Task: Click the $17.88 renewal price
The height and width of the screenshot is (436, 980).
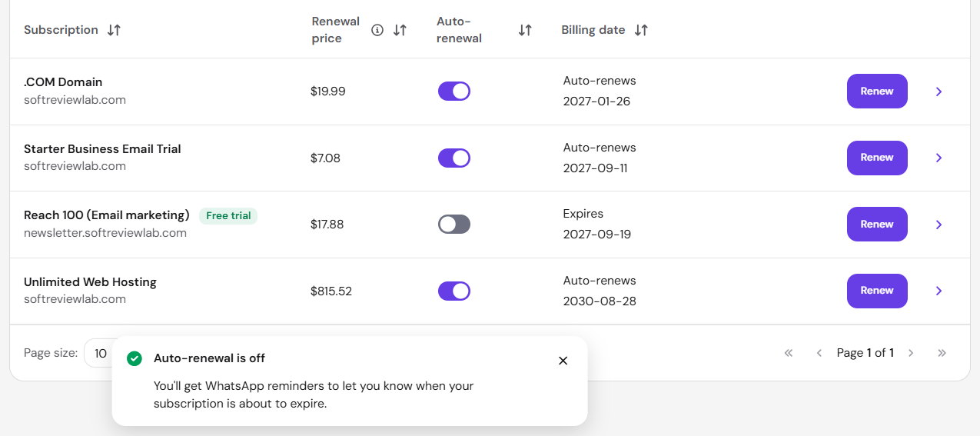Action: (x=327, y=225)
